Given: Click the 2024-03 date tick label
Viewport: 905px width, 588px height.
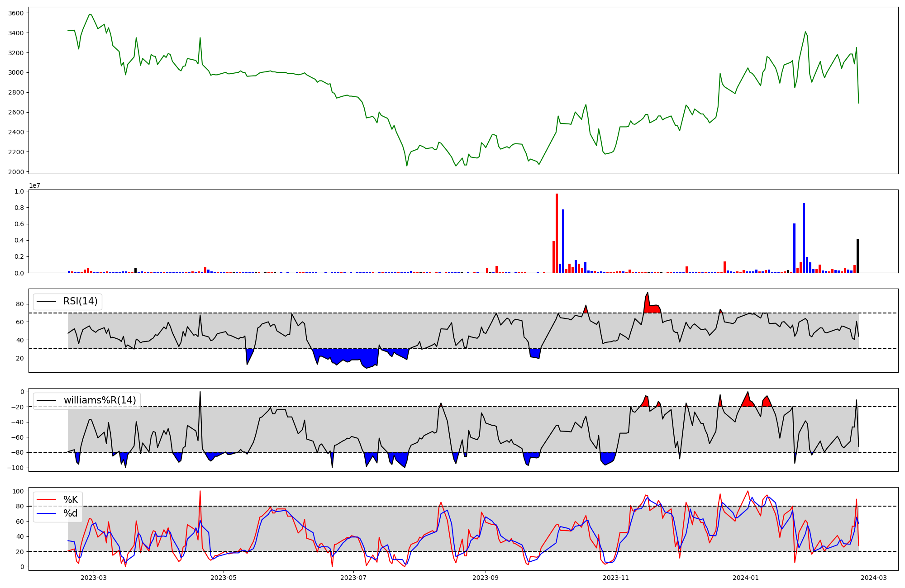Looking at the screenshot, I should [873, 578].
